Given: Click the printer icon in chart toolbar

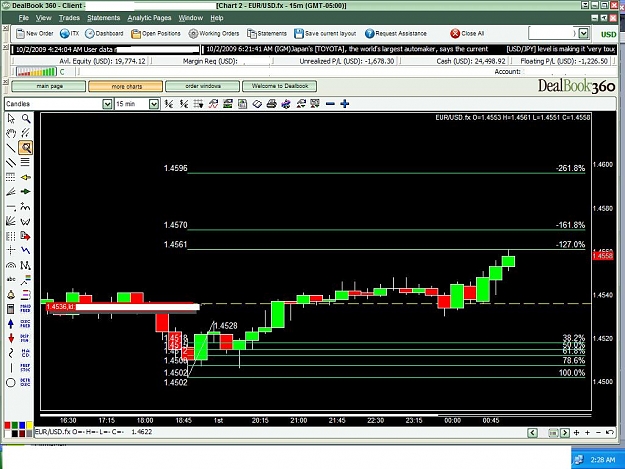Looking at the screenshot, I should tap(271, 104).
